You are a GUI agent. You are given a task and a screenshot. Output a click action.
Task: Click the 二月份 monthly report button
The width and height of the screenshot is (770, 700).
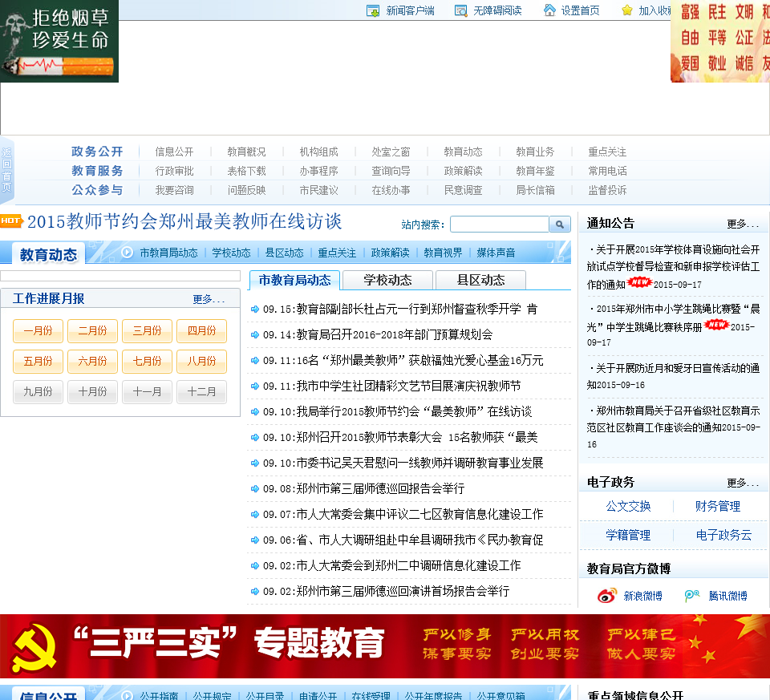click(92, 331)
